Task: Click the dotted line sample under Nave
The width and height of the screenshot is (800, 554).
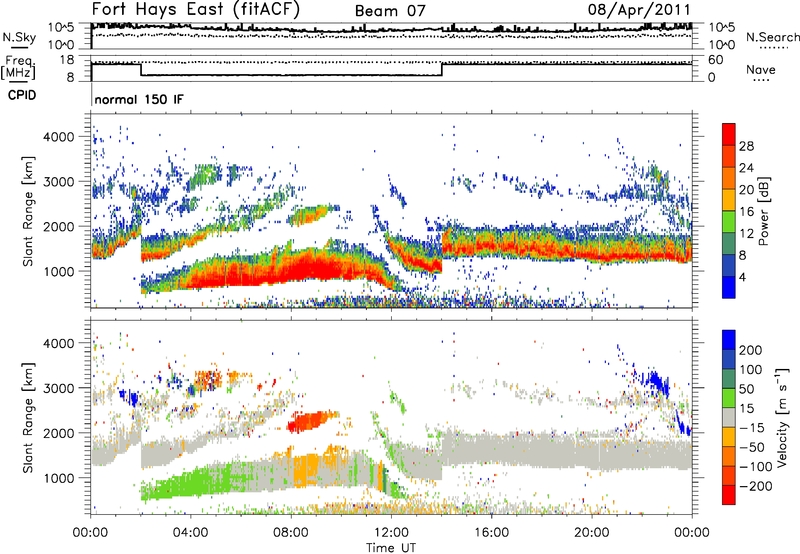Action: (x=761, y=80)
